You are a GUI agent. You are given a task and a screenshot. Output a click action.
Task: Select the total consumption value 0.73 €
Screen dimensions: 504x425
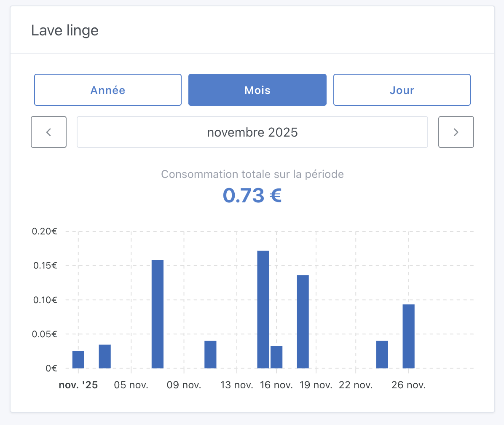[x=252, y=195]
